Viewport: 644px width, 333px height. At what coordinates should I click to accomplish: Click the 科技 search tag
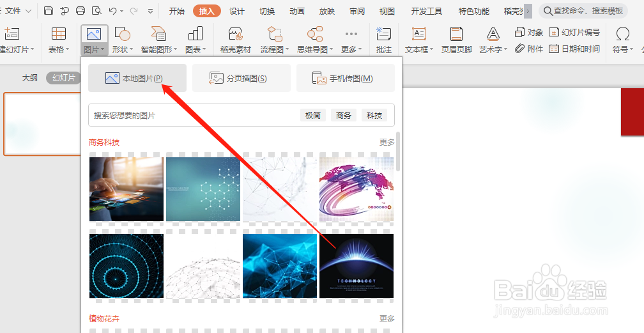click(x=374, y=116)
